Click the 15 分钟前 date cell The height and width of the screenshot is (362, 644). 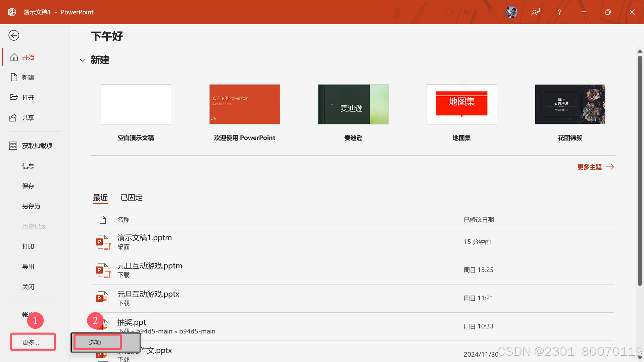pos(477,242)
